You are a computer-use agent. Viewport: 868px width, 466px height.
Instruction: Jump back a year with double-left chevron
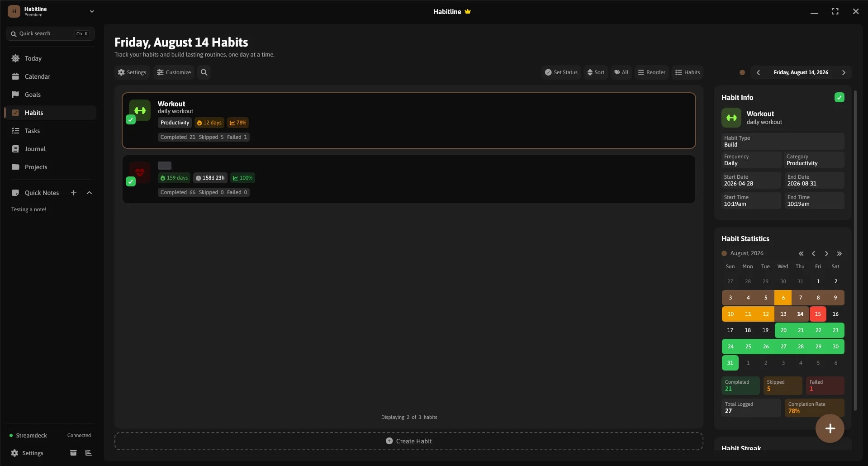(x=801, y=254)
